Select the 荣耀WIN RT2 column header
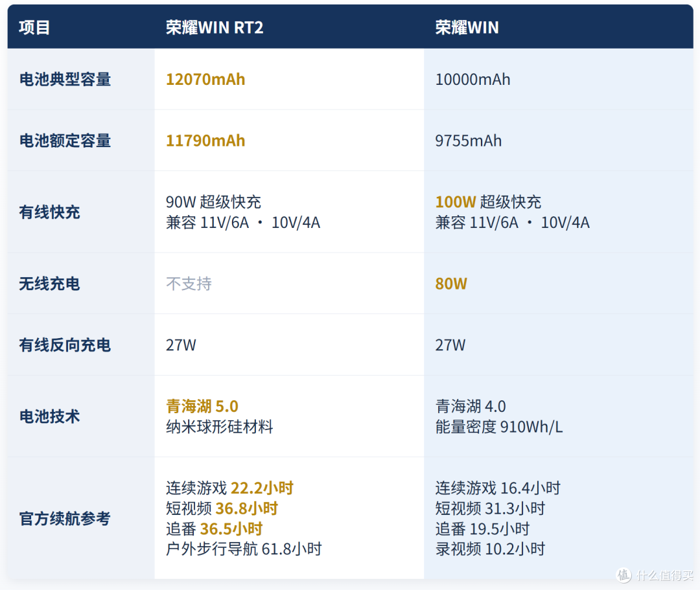 point(215,28)
